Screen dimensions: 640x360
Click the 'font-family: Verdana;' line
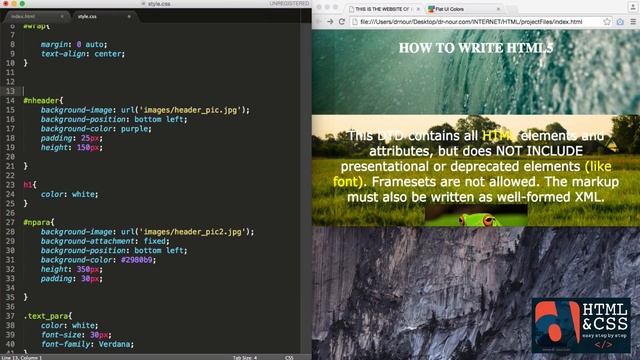click(x=87, y=344)
